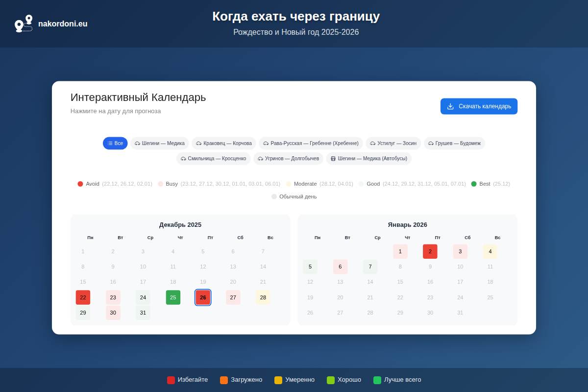The width and height of the screenshot is (588, 392).
Task: Click bus icon on Шегини — Медика (Автобусы)
Action: (x=333, y=159)
